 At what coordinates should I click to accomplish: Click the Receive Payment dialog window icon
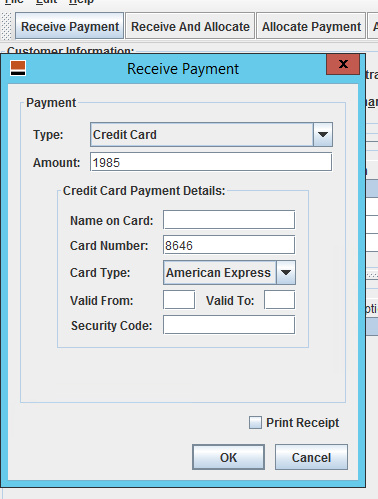18,68
